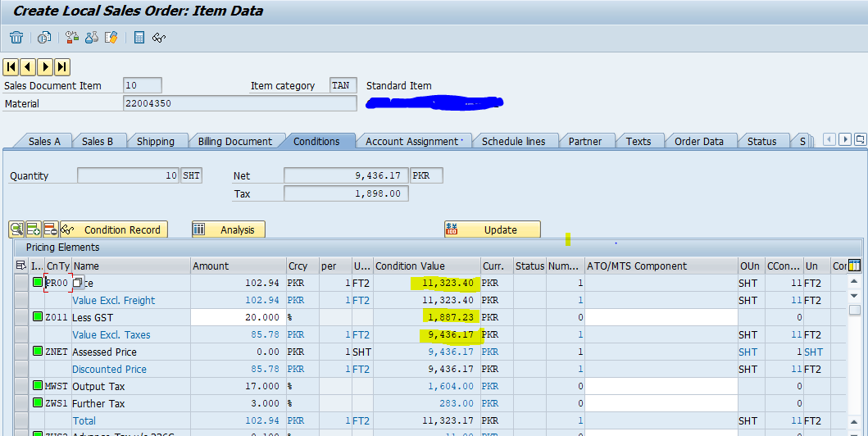Go to next item with right arrow
This screenshot has width=868, height=436.
(x=45, y=66)
